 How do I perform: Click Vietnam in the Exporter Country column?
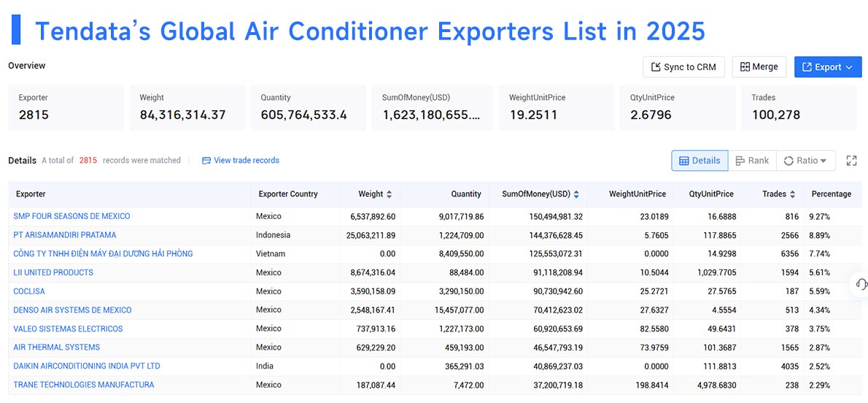(x=271, y=254)
